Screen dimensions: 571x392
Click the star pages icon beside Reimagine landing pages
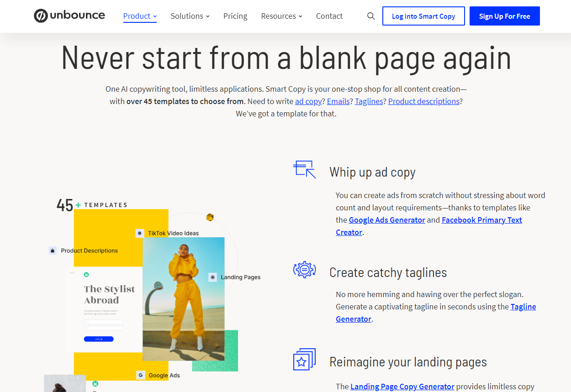click(305, 359)
